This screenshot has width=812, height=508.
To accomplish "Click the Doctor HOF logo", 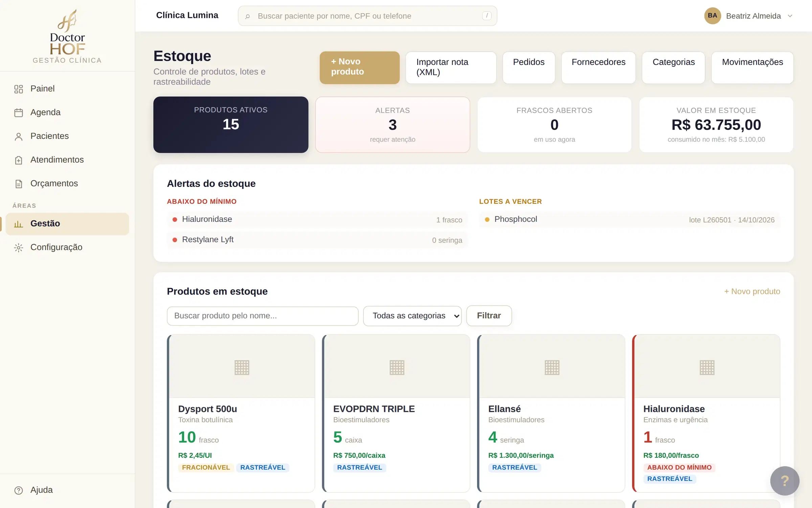I will point(67,36).
